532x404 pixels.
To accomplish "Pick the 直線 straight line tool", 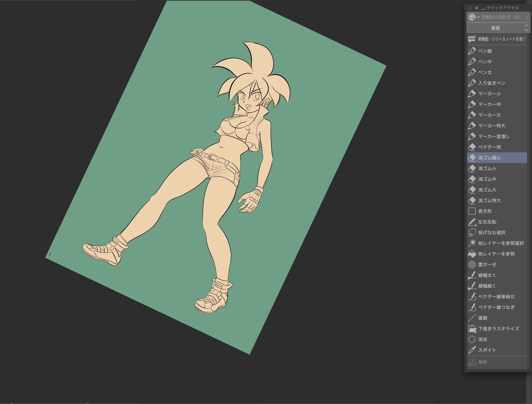I will coord(497,318).
